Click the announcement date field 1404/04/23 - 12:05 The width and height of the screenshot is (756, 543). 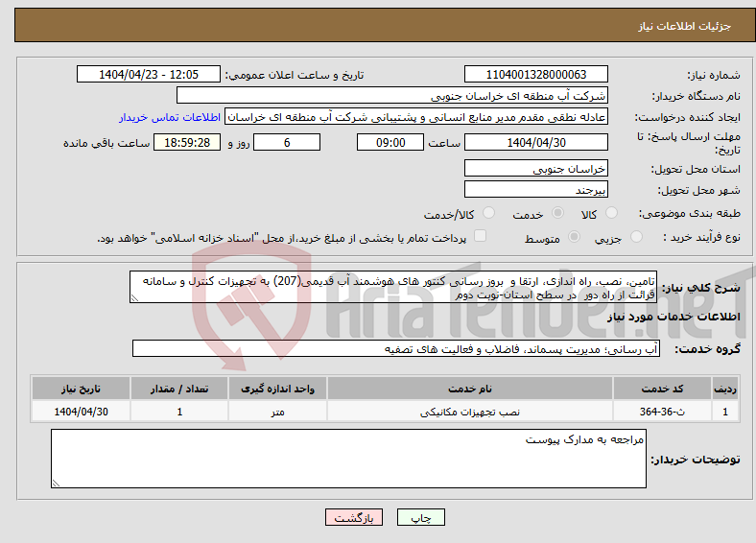pyautogui.click(x=149, y=74)
